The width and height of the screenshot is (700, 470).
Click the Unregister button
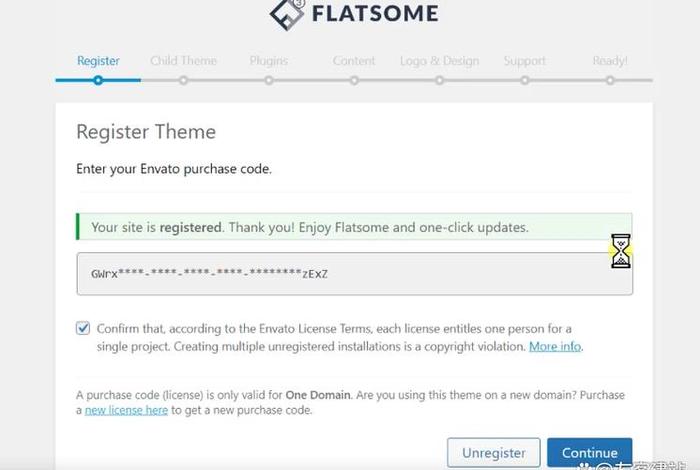tap(494, 453)
